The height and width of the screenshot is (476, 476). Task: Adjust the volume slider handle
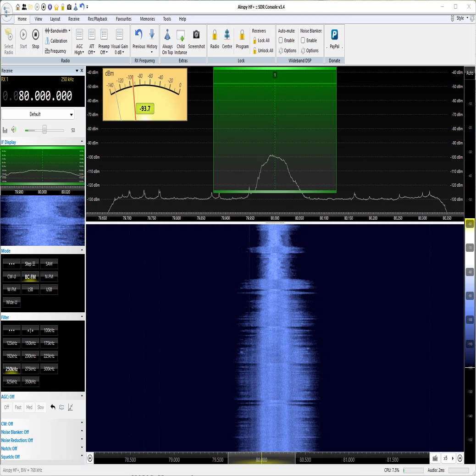(x=44, y=130)
